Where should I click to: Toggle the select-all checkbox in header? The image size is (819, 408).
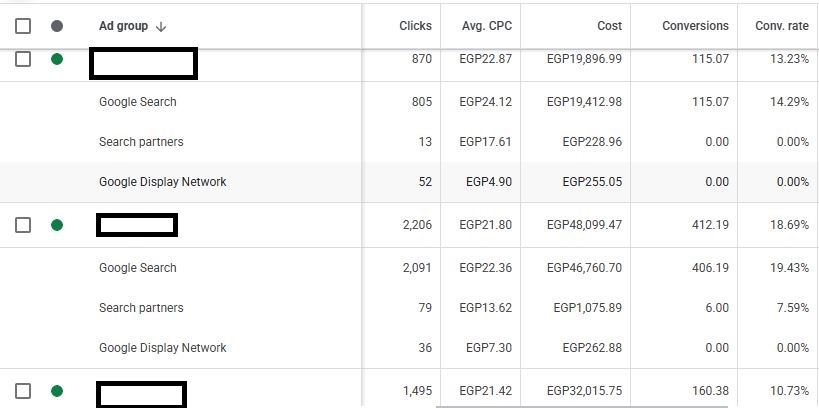click(23, 26)
